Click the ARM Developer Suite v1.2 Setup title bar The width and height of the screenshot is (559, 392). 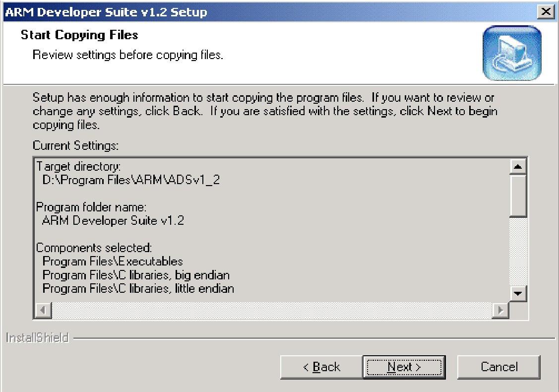coord(248,12)
